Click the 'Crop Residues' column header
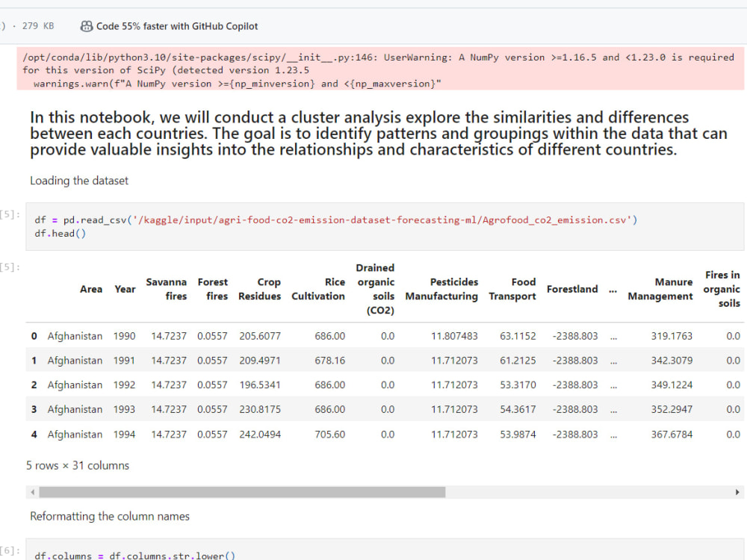 tap(260, 289)
